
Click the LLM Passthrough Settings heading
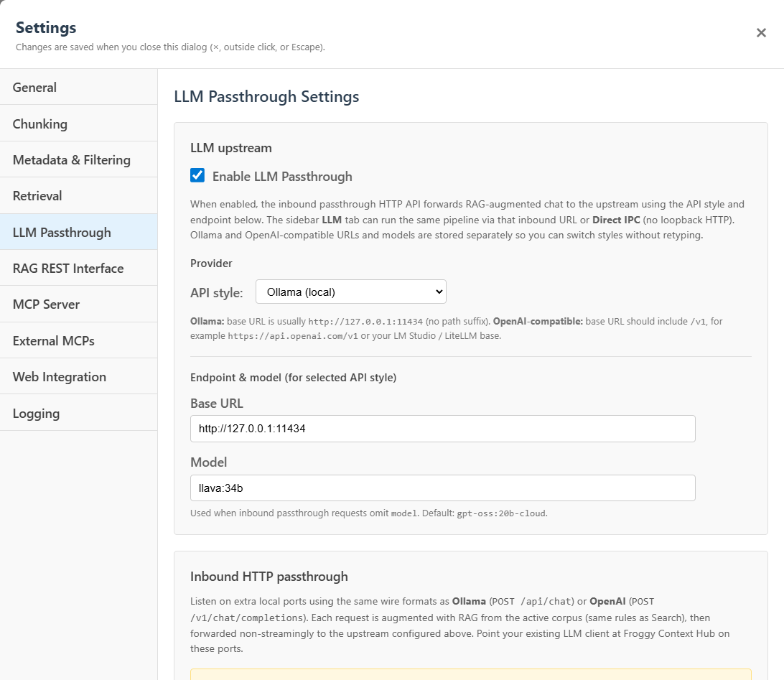(x=266, y=96)
